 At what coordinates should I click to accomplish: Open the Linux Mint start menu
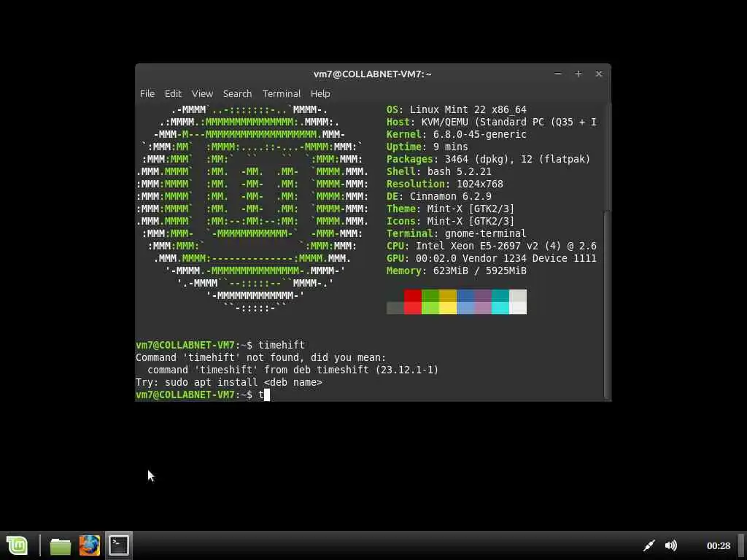pos(18,545)
